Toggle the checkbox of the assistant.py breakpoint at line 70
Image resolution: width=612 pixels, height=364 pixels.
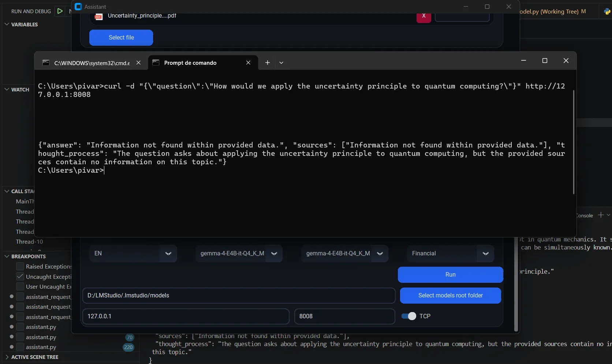pyautogui.click(x=20, y=337)
